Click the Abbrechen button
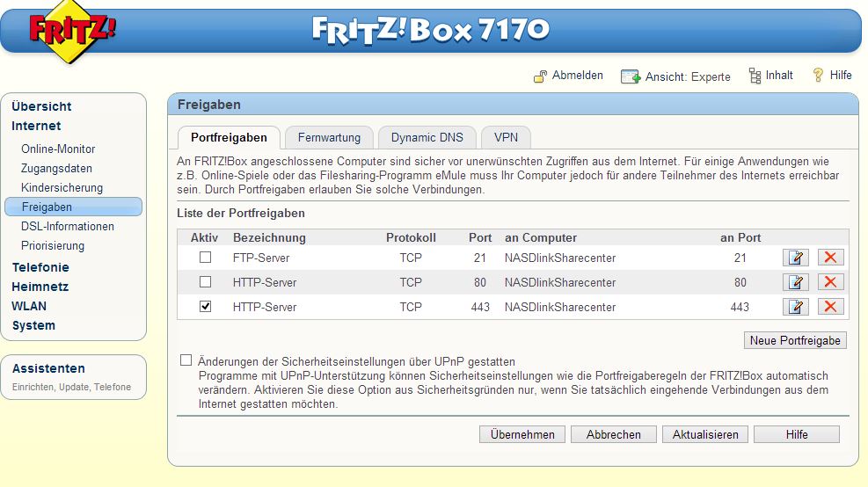The image size is (868, 487). (613, 434)
